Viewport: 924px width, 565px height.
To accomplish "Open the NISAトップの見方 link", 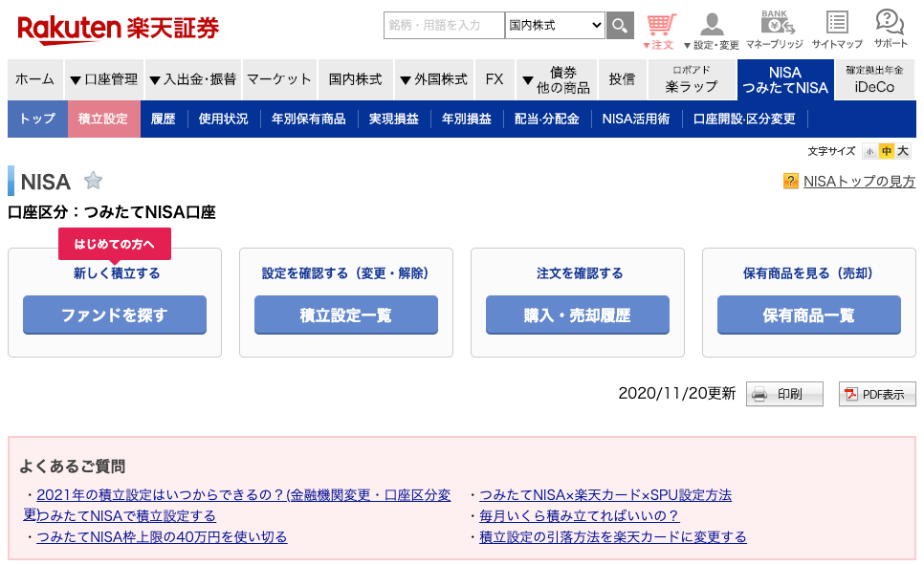I will coord(859,182).
